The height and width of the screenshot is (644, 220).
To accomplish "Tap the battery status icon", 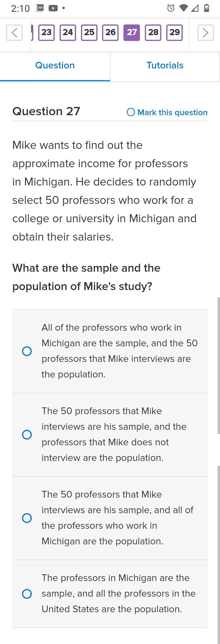I will point(207,8).
